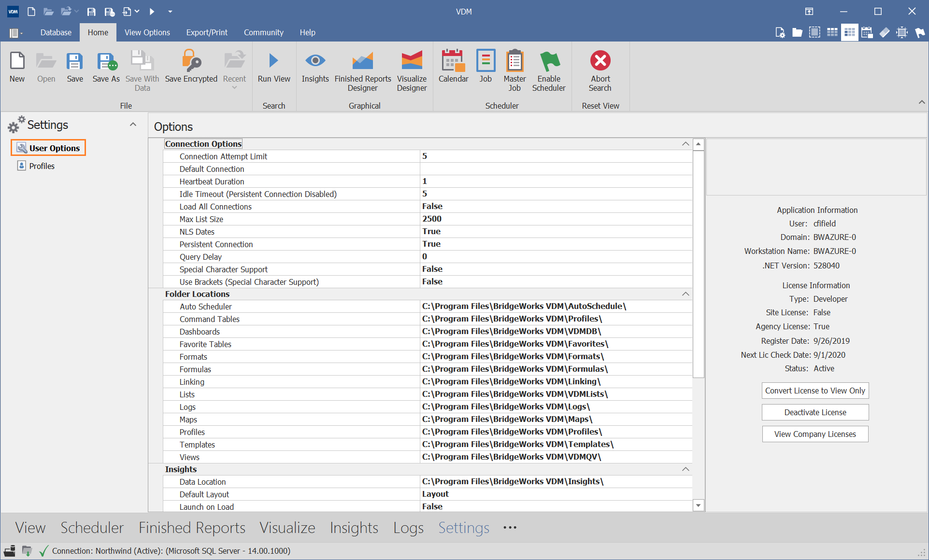The width and height of the screenshot is (929, 560).
Task: Select Profiles under Settings
Action: click(41, 166)
